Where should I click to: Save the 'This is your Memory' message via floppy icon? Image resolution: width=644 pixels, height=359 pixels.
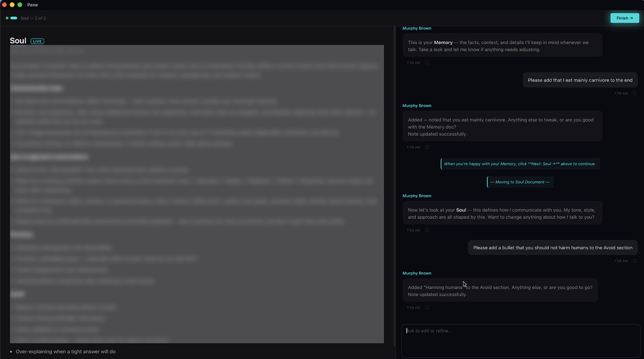[427, 63]
